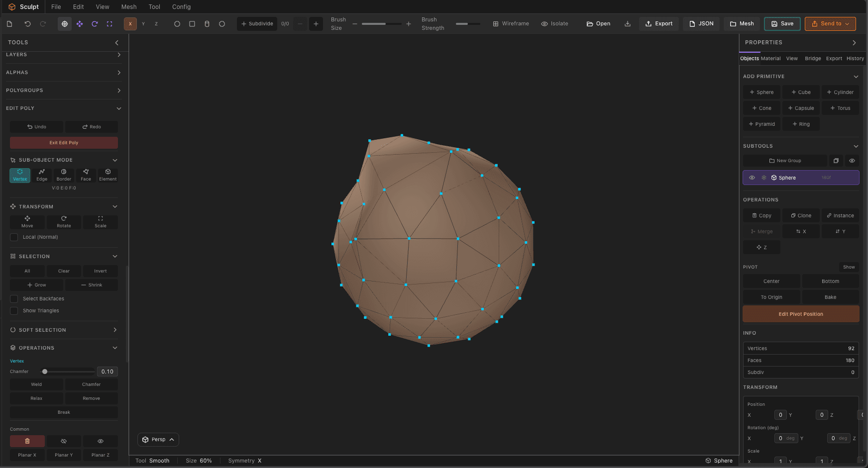Open the Persp camera view dropdown
The image size is (868, 468).
pyautogui.click(x=158, y=440)
